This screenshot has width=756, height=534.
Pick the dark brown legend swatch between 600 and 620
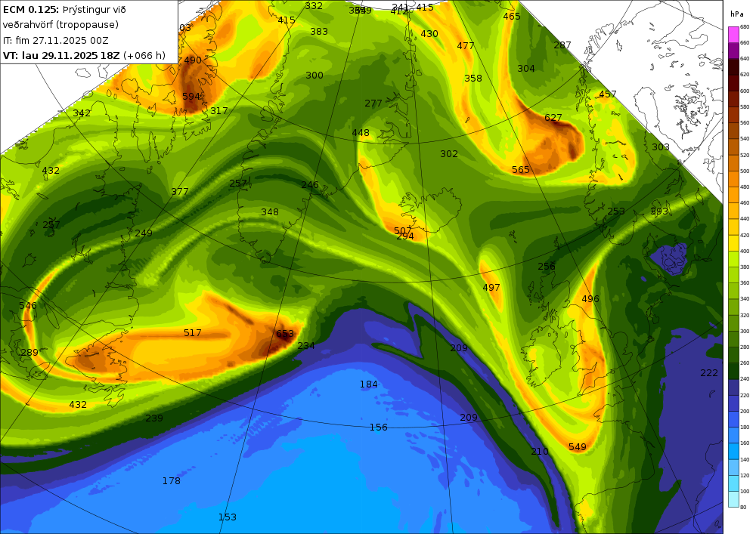(733, 83)
